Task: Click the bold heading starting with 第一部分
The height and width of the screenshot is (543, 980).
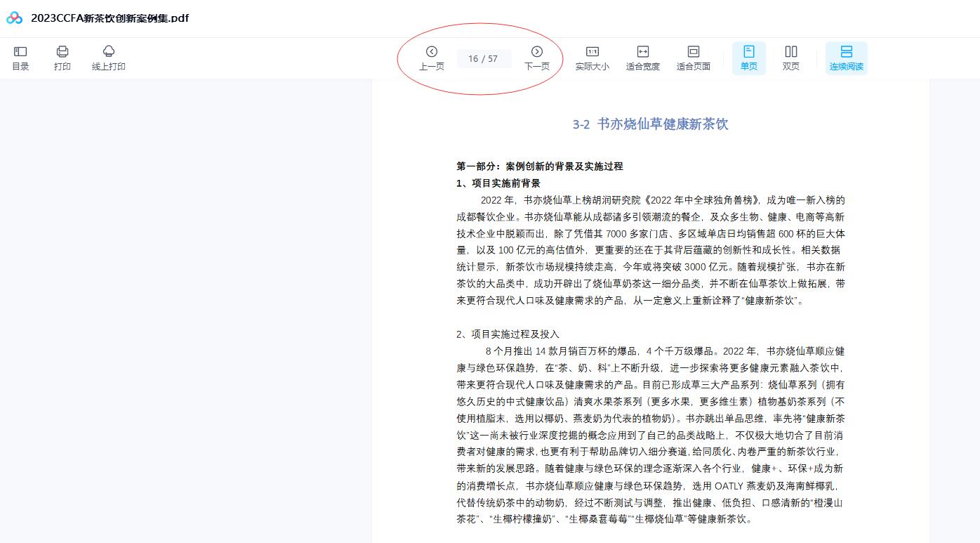Action: [x=539, y=166]
